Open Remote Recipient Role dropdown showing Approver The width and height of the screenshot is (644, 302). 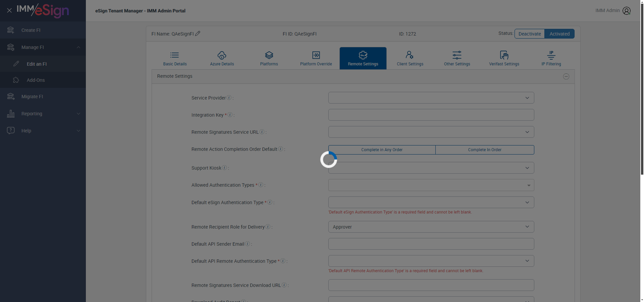(x=431, y=227)
